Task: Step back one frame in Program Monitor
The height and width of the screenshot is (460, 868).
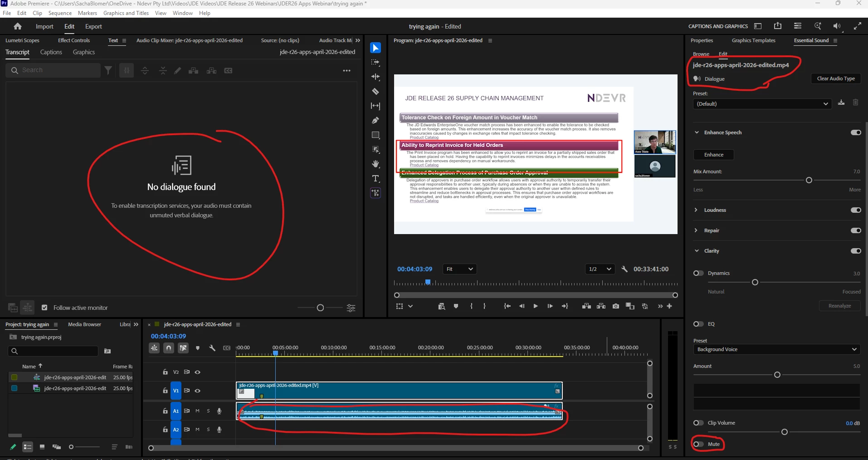Action: 522,306
